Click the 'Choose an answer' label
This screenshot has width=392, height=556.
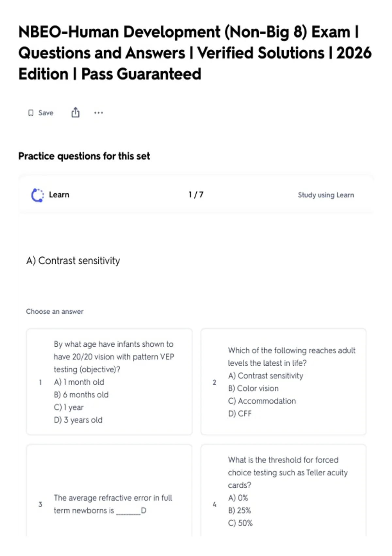pos(55,311)
